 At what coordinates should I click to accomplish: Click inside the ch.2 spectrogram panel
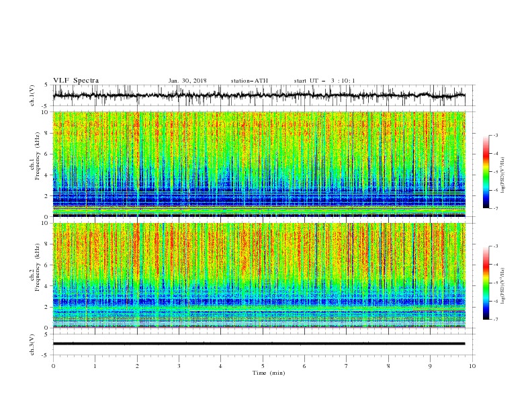click(259, 275)
